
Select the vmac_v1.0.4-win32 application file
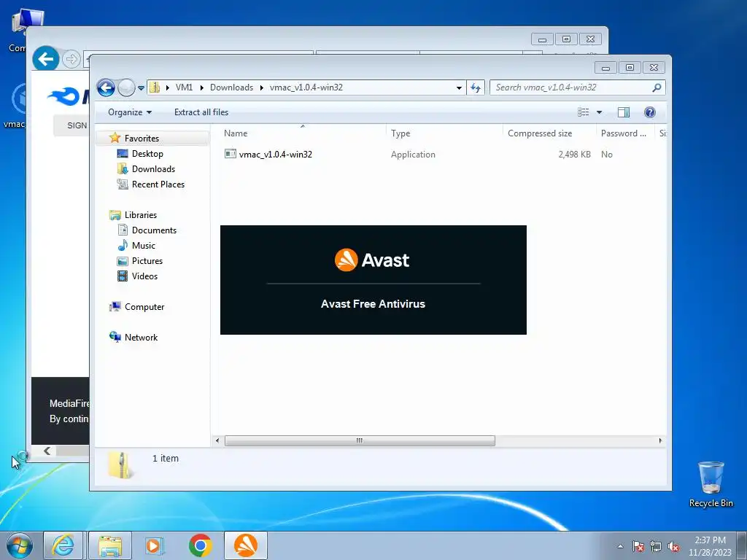(275, 155)
